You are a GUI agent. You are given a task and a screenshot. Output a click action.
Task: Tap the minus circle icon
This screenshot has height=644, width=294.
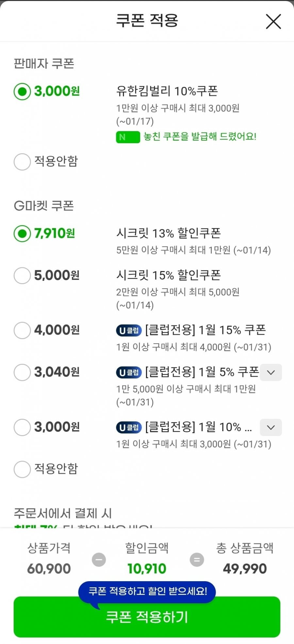(99, 559)
